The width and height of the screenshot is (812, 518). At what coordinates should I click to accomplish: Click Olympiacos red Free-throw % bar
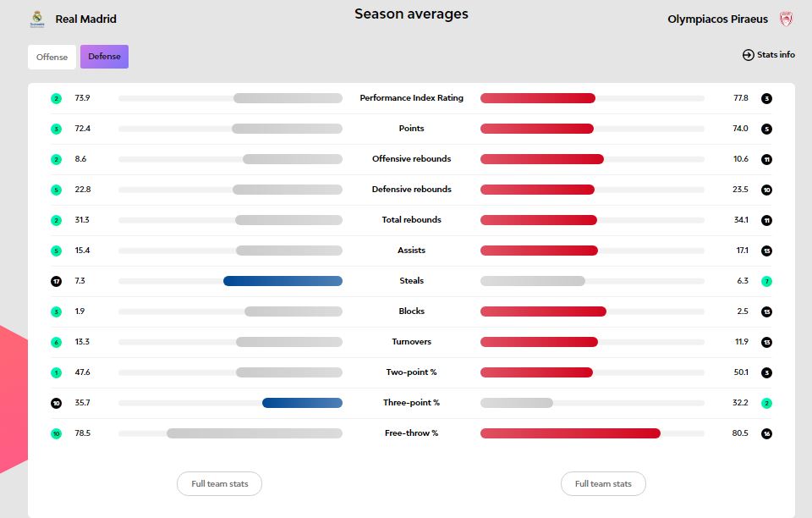[570, 433]
